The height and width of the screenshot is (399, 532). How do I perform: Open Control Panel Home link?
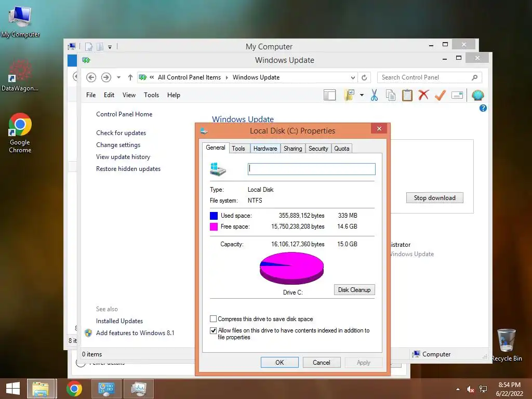(124, 114)
